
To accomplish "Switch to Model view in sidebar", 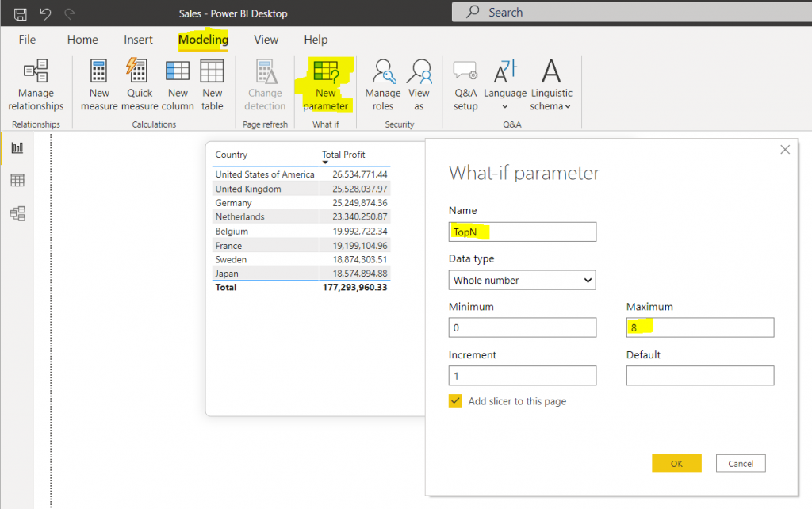I will coord(17,213).
